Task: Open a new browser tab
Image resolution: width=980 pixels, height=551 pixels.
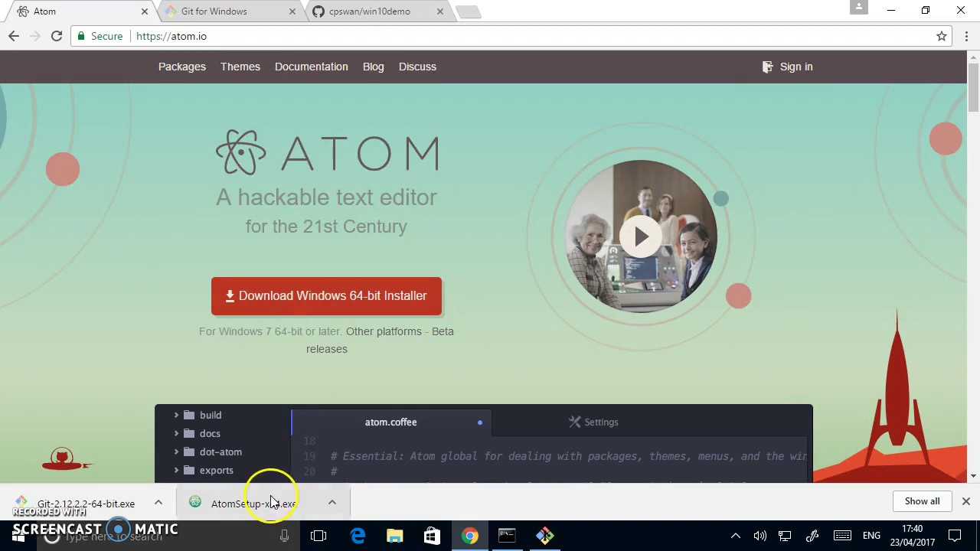Action: pyautogui.click(x=468, y=11)
